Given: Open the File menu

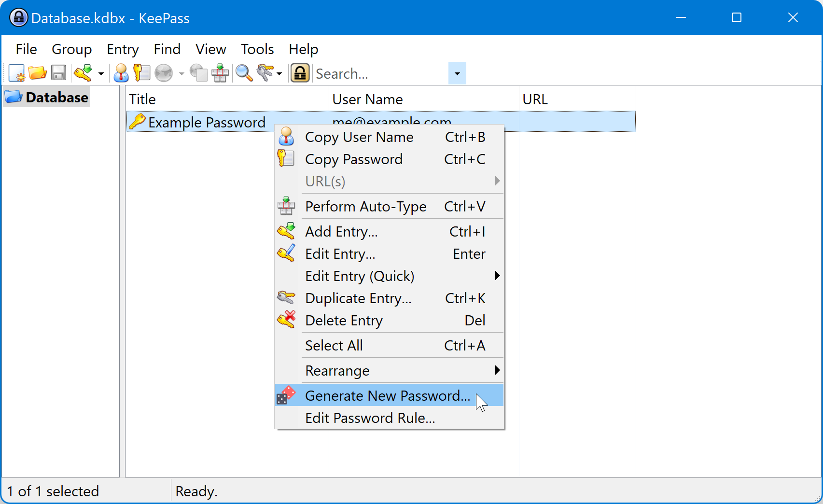Looking at the screenshot, I should (x=26, y=49).
